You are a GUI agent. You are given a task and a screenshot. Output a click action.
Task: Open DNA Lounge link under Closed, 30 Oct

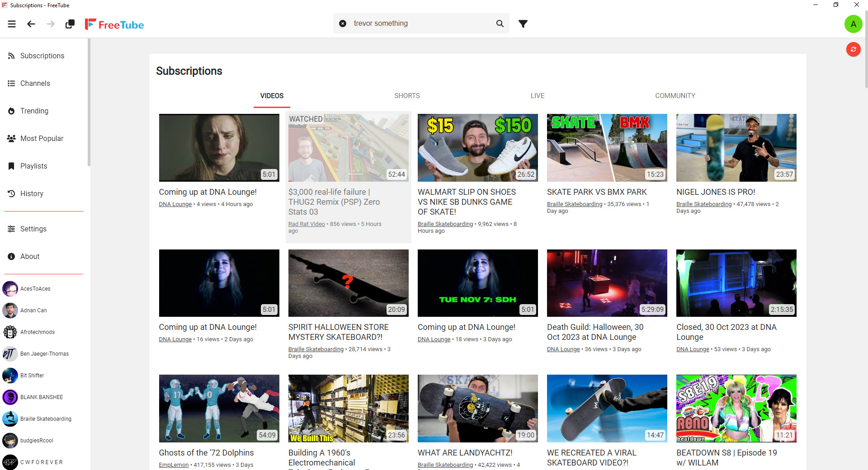(x=693, y=349)
